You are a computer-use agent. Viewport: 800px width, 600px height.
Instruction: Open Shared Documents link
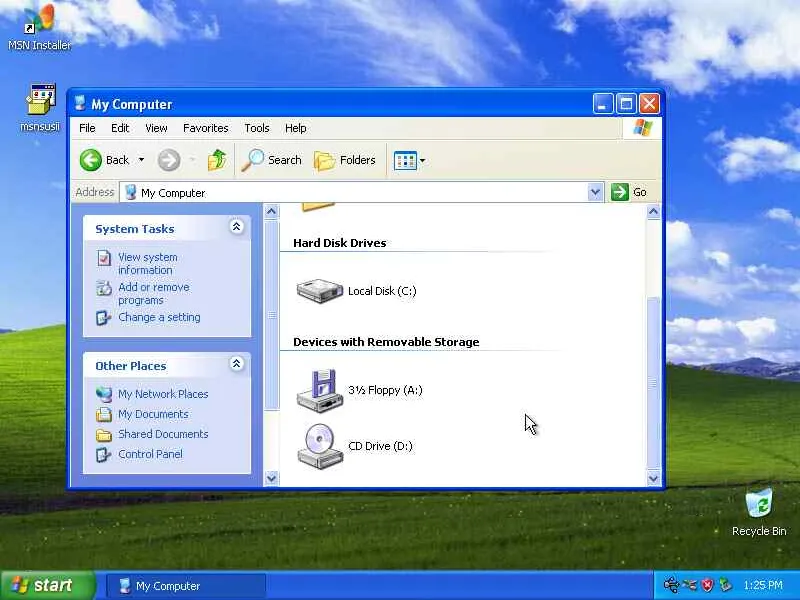(x=163, y=434)
